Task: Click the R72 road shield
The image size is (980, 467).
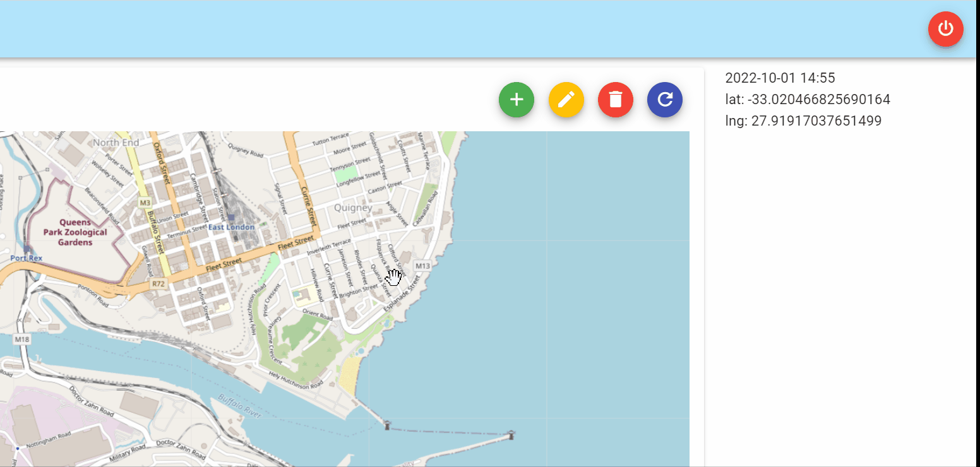Action: point(158,285)
